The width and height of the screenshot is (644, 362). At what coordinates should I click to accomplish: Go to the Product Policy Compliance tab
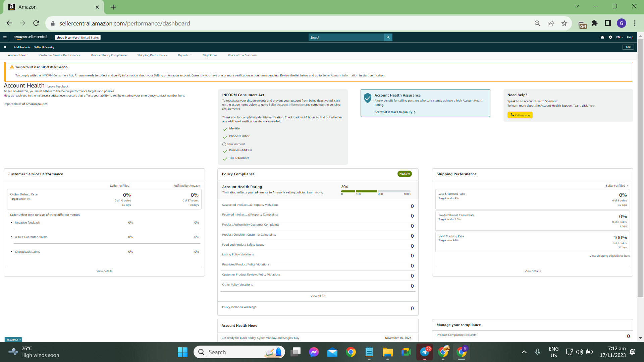pyautogui.click(x=109, y=55)
